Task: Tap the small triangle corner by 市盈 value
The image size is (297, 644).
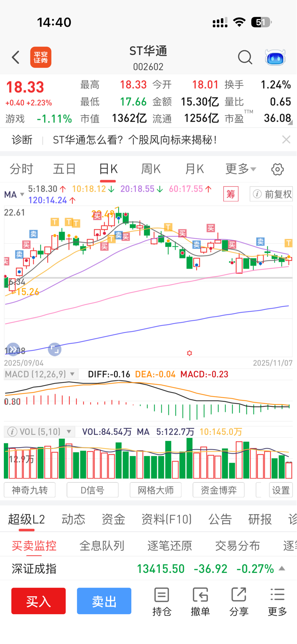Action: [x=290, y=123]
